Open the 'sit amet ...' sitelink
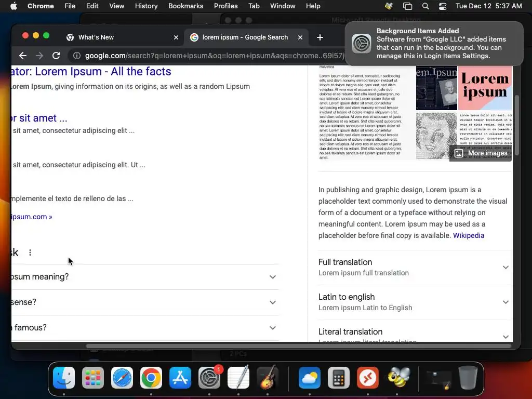 39,118
